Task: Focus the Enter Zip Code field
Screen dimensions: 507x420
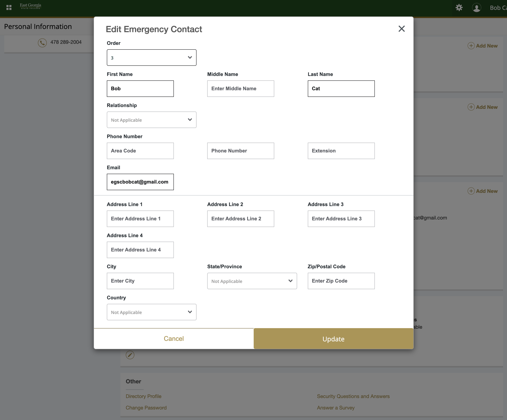Action: pyautogui.click(x=341, y=281)
